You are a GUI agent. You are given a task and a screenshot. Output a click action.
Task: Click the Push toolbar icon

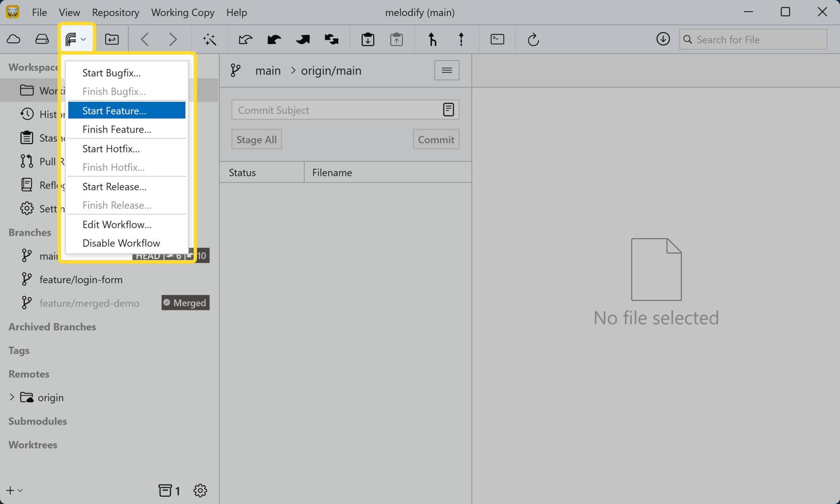(303, 39)
